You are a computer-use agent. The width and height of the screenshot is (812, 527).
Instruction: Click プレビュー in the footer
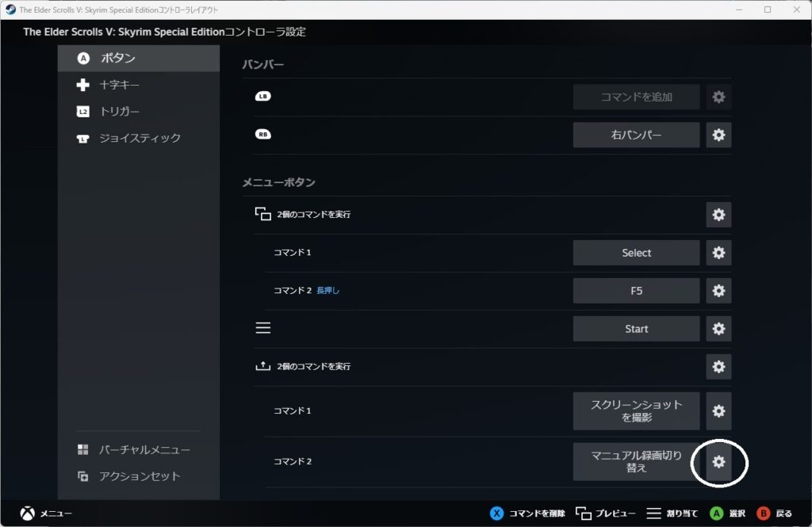[x=615, y=514]
